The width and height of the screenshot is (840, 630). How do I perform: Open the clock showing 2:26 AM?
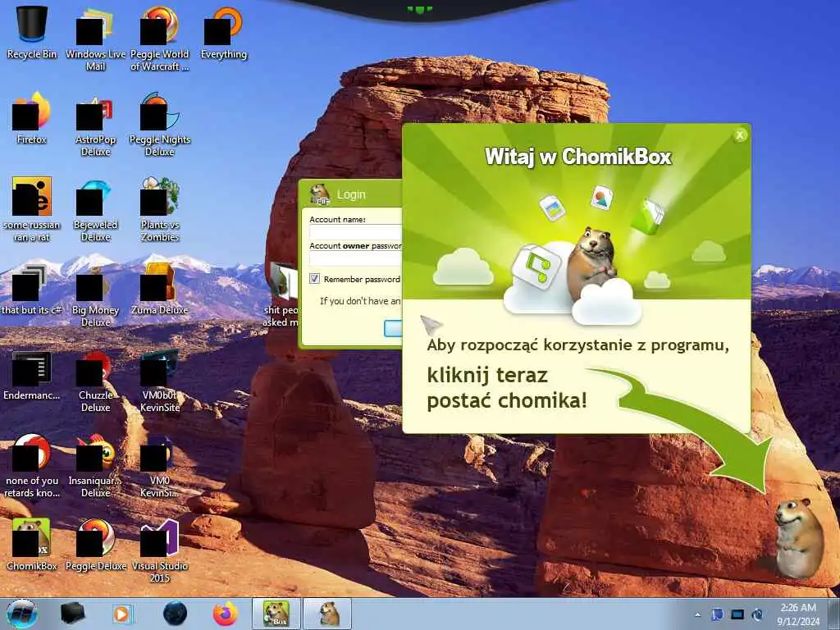(797, 614)
